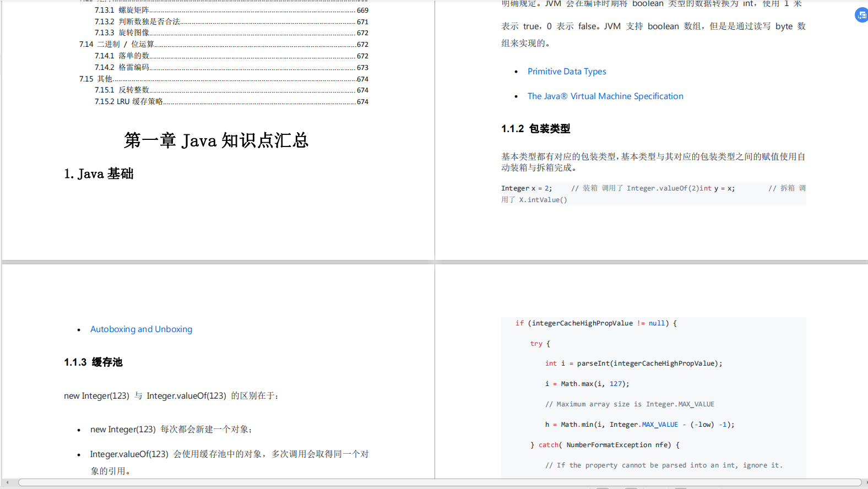Click page number 669 in the contents

pyautogui.click(x=362, y=10)
